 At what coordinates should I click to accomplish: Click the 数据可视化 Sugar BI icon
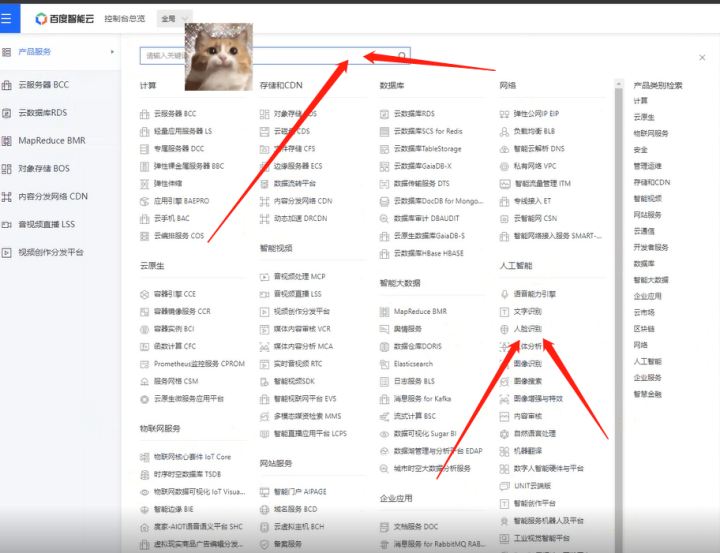click(x=384, y=434)
